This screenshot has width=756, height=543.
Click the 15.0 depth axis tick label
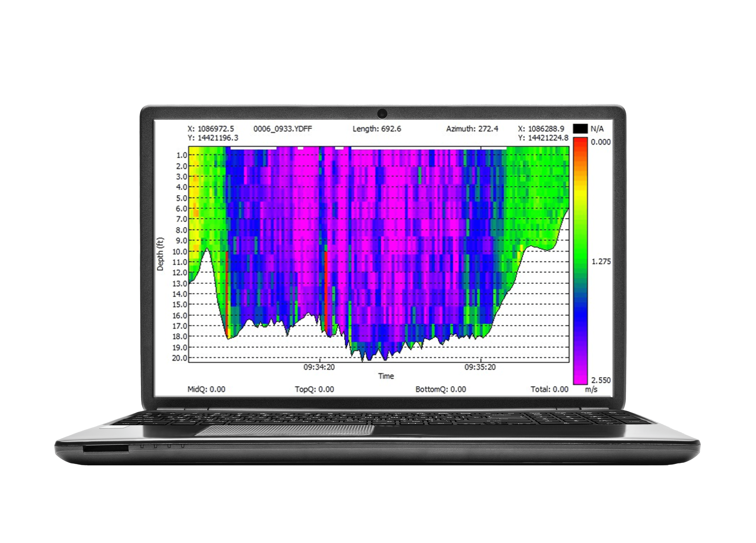click(180, 304)
